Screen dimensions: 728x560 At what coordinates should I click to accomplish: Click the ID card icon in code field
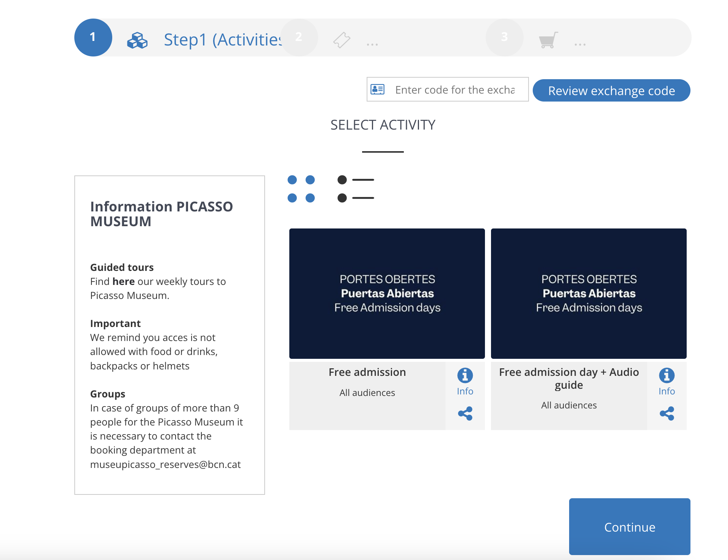pyautogui.click(x=378, y=89)
